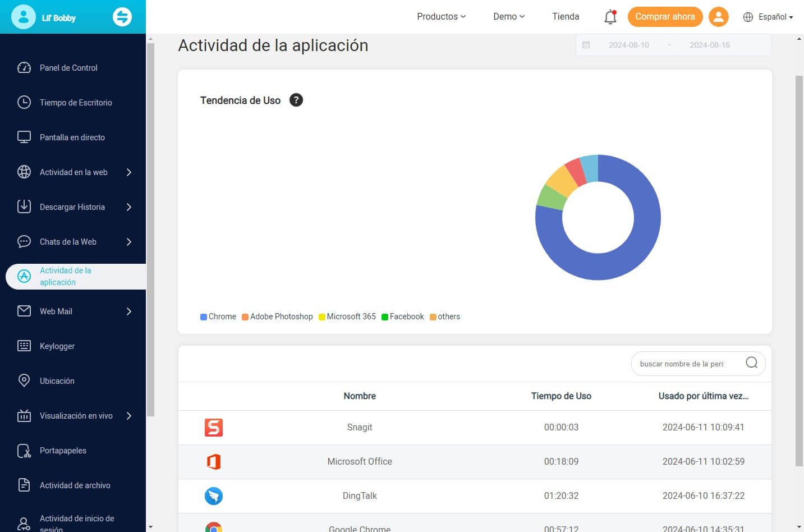Click the DingTalk name cell

click(x=360, y=496)
